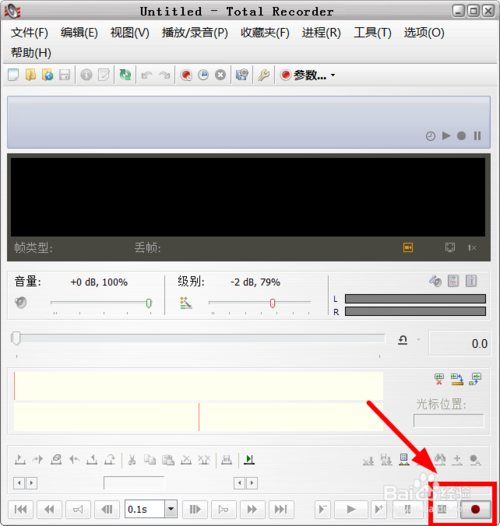The width and height of the screenshot is (500, 526).
Task: Click the step forward button after 0.1s
Action: [195, 509]
